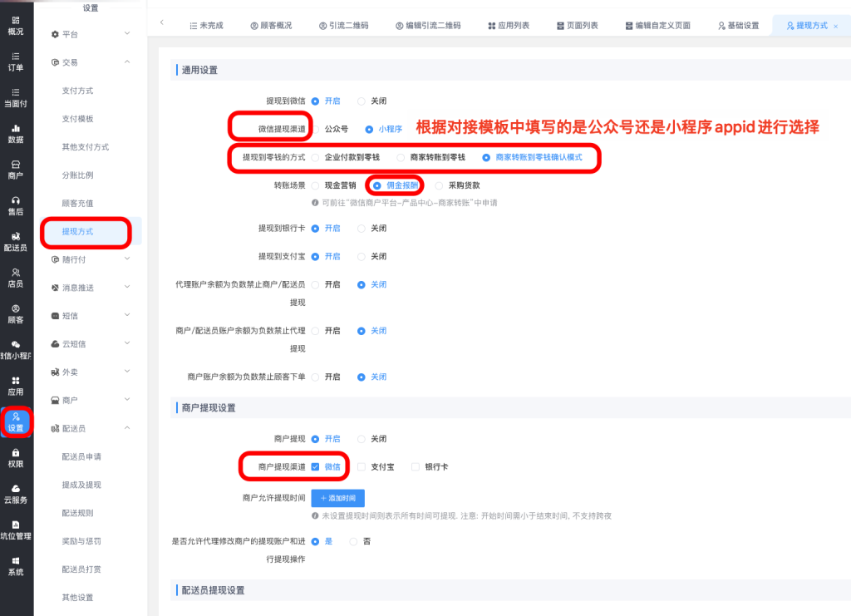
Task: Open the 数据 data chart icon
Action: (16, 133)
